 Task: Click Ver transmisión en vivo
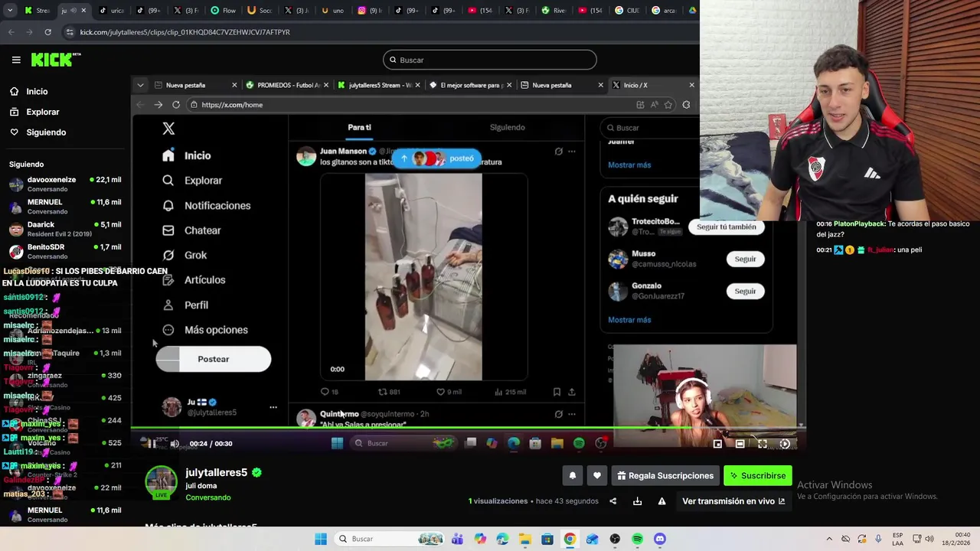coord(733,501)
